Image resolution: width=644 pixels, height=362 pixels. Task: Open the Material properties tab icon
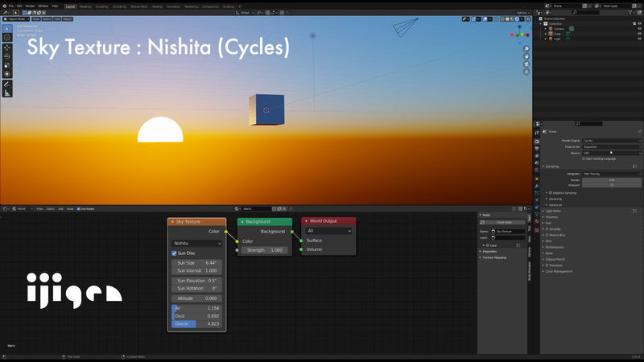537,221
